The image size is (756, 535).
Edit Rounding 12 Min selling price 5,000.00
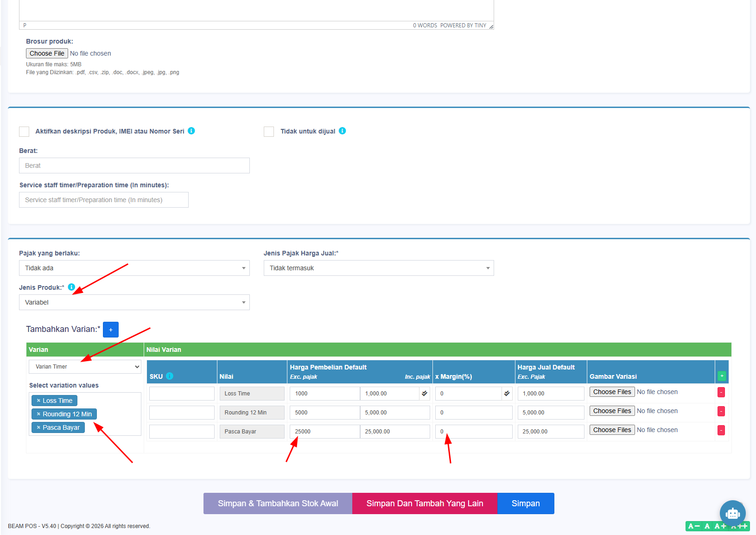[x=551, y=413]
